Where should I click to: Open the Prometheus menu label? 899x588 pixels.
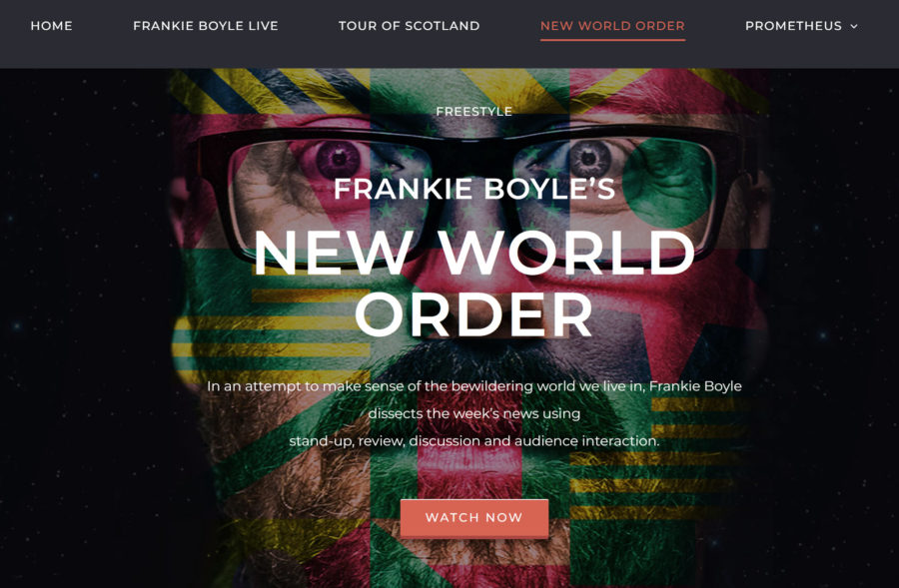click(x=793, y=26)
